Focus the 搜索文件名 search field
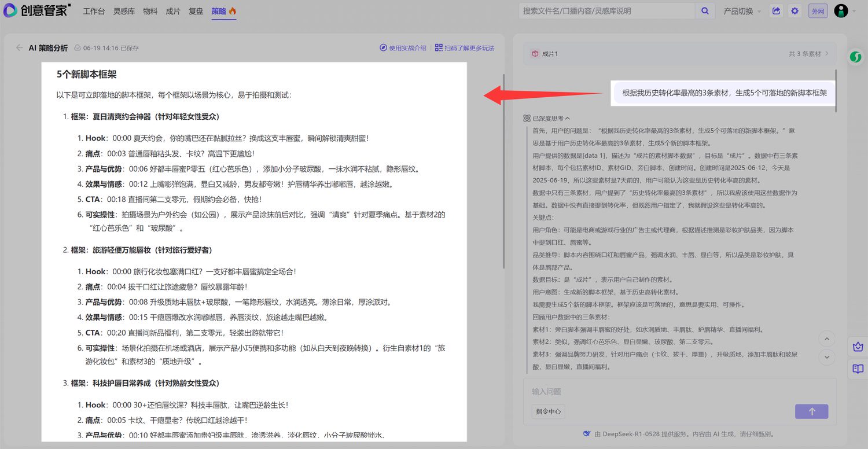Image resolution: width=868 pixels, height=449 pixels. [x=606, y=11]
